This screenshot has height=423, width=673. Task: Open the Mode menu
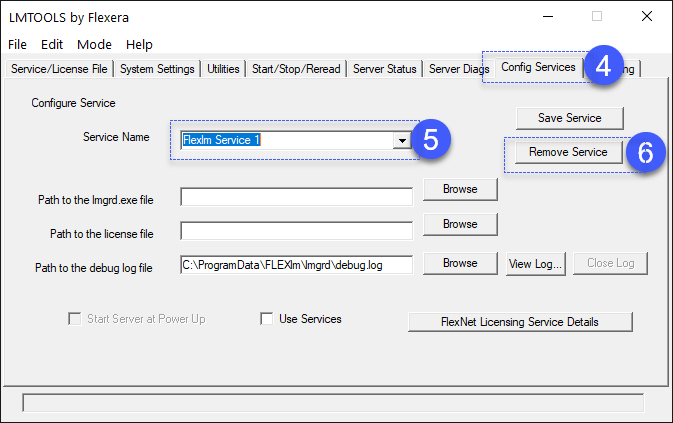point(94,44)
